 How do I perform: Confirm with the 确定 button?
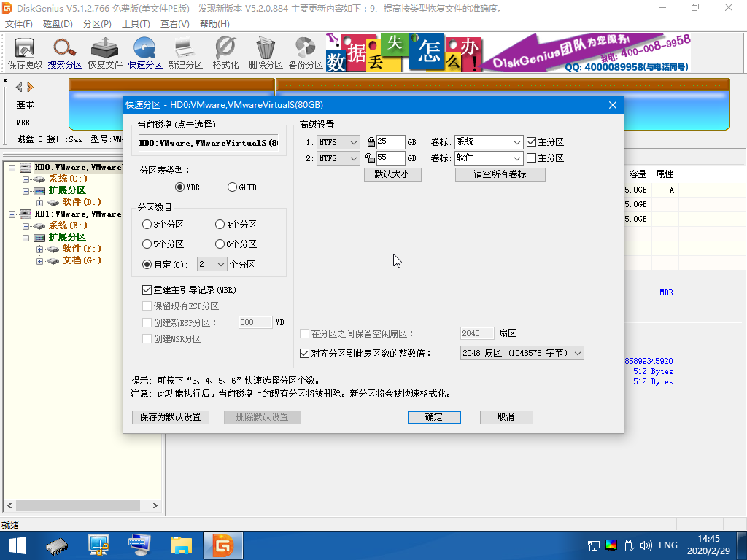click(x=434, y=417)
